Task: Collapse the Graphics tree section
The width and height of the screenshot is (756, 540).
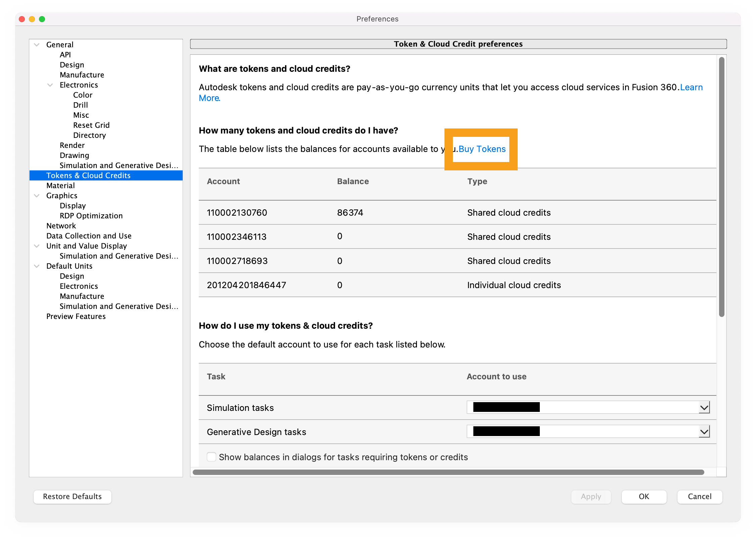Action: point(37,196)
